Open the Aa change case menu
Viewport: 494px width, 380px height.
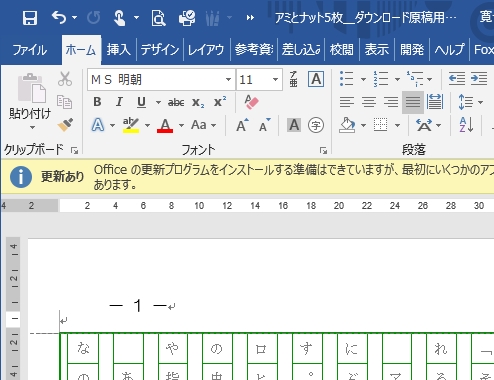click(x=203, y=125)
